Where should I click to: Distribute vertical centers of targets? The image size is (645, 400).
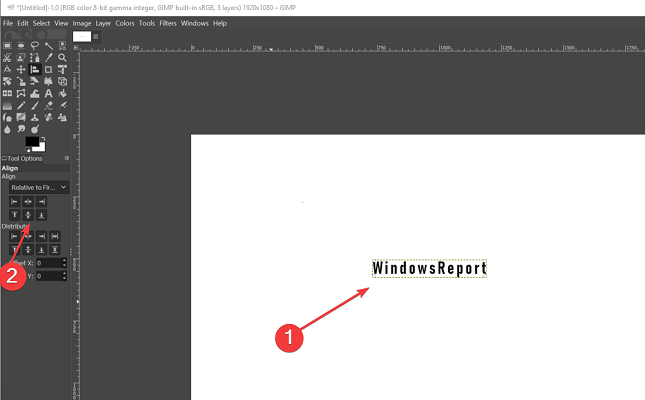point(28,249)
